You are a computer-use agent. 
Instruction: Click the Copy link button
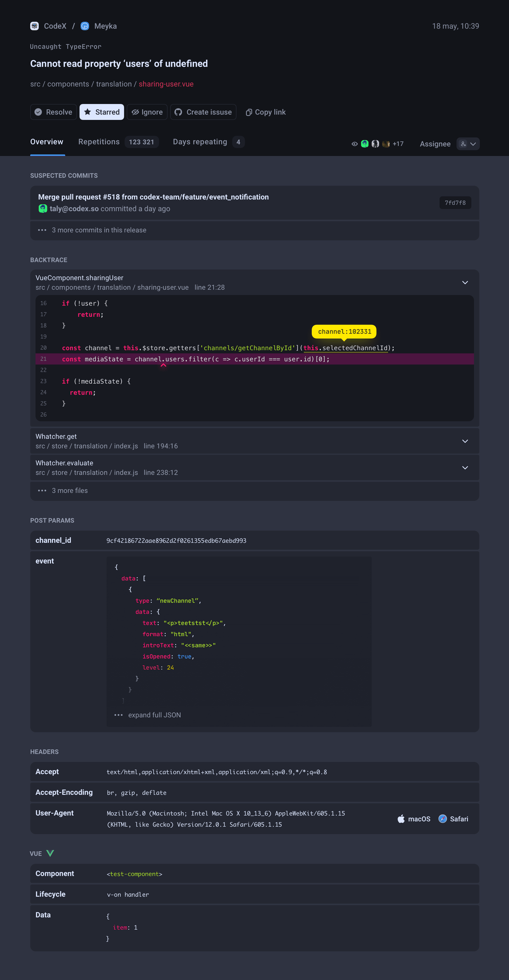265,112
